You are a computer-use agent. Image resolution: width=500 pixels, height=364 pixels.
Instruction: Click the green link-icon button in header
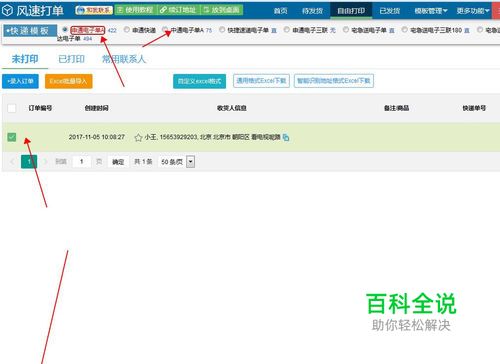point(178,10)
